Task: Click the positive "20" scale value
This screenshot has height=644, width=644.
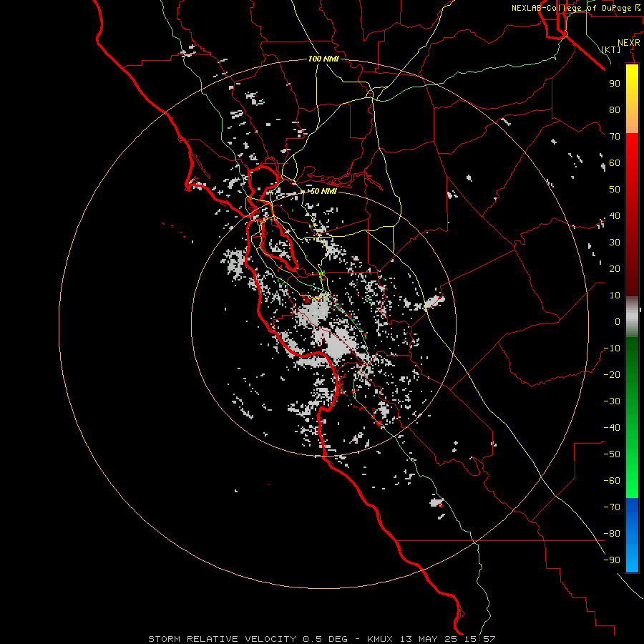Action: click(x=615, y=268)
